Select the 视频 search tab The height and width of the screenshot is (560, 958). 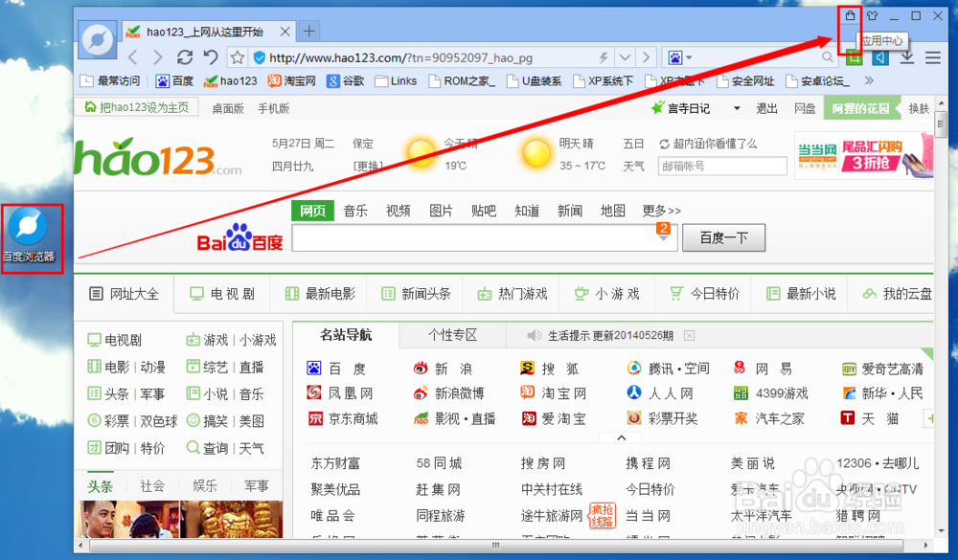[398, 211]
